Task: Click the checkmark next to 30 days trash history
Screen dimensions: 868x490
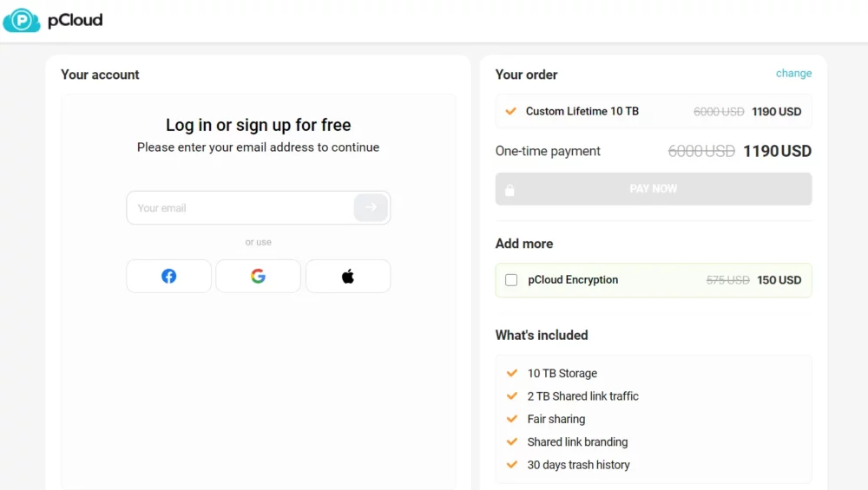Action: (x=512, y=465)
